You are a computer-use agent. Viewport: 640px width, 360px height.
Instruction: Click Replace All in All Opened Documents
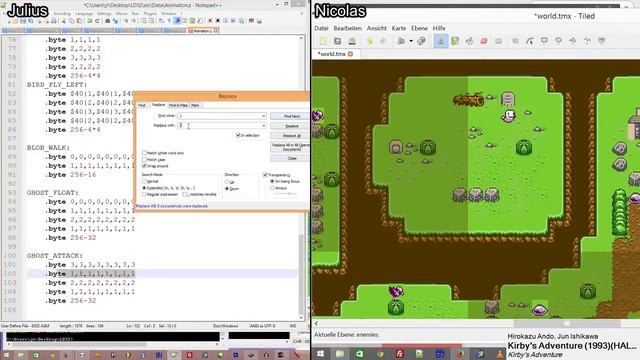(291, 147)
